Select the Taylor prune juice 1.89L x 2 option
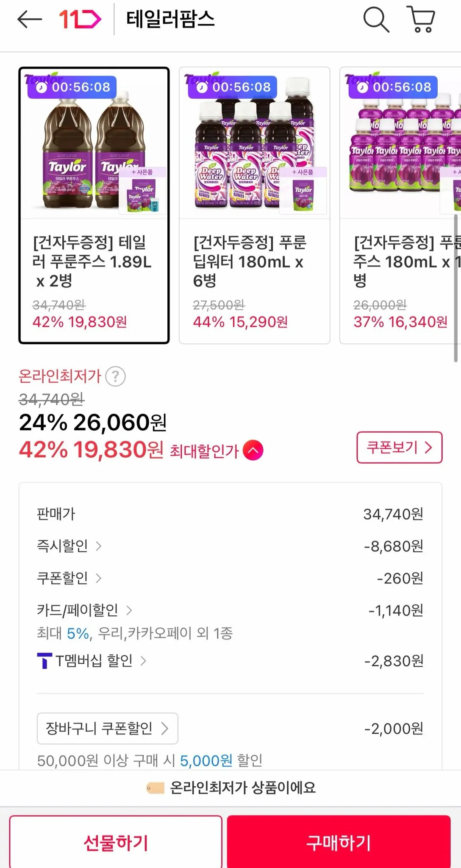Screen dimensions: 461x868 coord(94,205)
